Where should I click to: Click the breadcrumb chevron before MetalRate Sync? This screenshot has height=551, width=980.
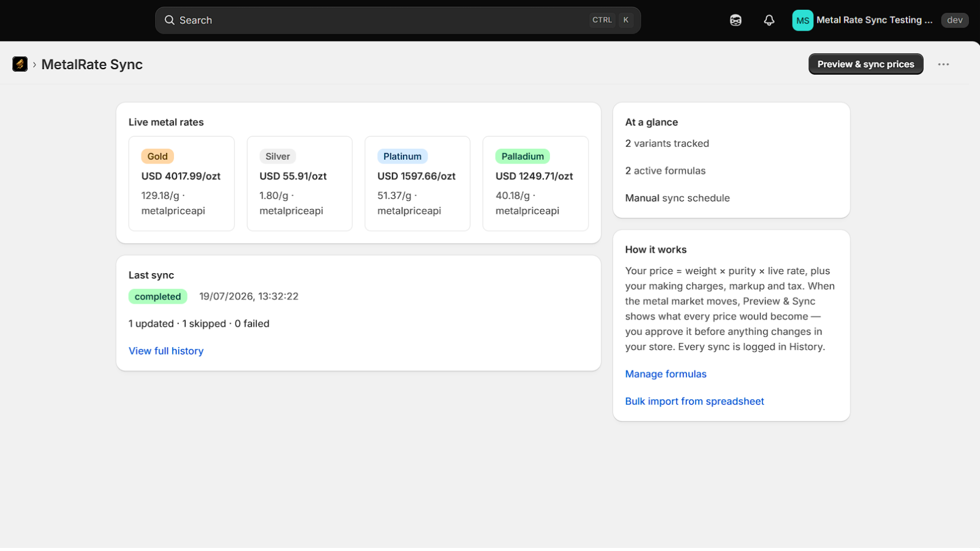[x=34, y=64]
